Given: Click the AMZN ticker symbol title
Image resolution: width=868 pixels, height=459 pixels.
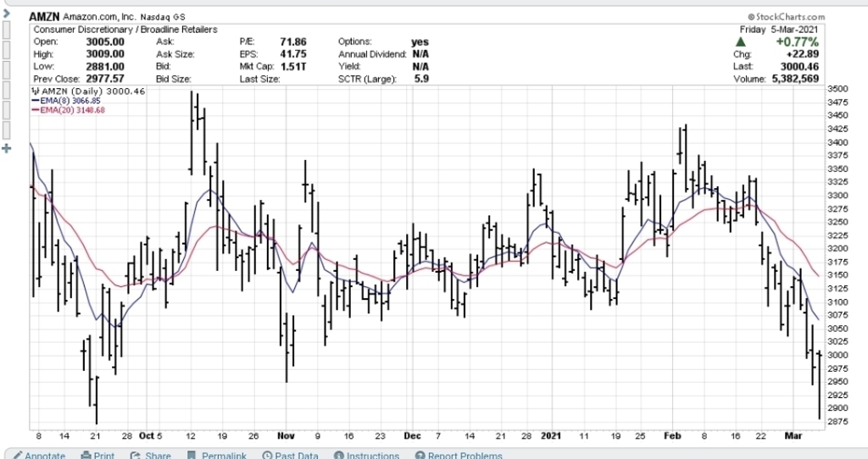Looking at the screenshot, I should (44, 16).
